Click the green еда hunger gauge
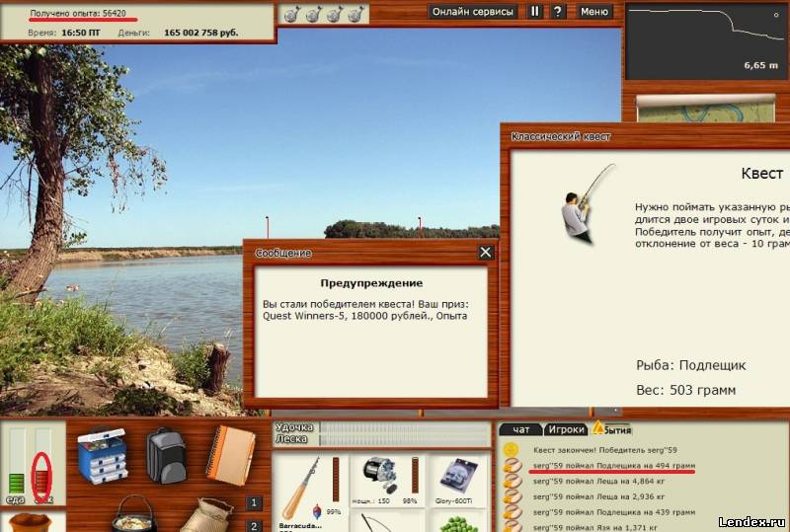Screen dimensions: 790x532 (x=16, y=462)
